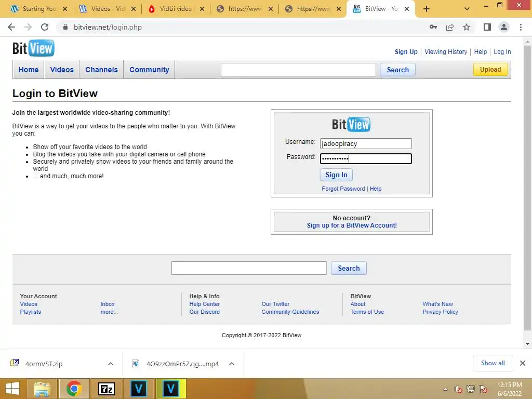This screenshot has width=532, height=399.
Task: Click the padlock site info icon
Action: coord(65,27)
